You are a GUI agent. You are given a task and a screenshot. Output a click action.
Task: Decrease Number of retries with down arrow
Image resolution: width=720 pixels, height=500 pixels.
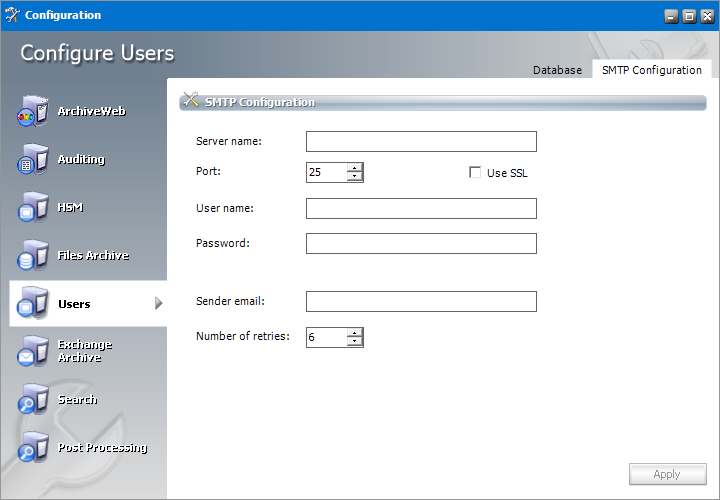[x=354, y=341]
